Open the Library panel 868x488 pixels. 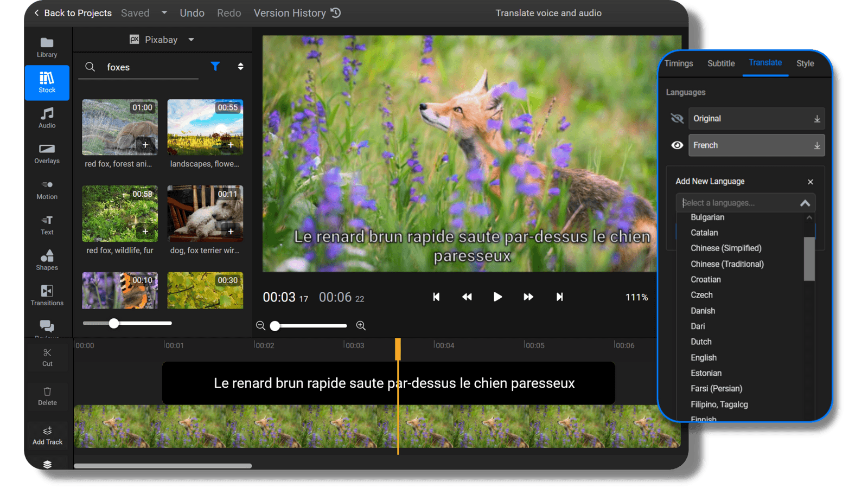point(47,47)
